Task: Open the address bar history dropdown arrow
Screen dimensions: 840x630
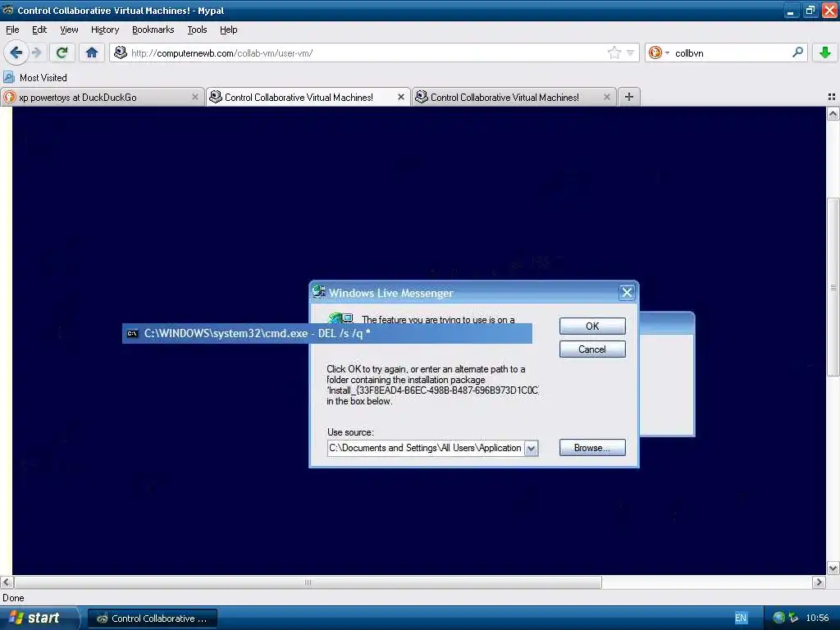Action: 631,52
